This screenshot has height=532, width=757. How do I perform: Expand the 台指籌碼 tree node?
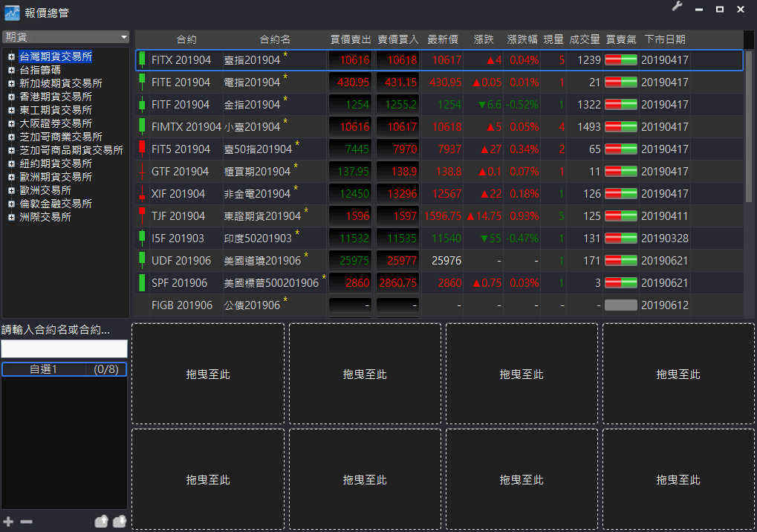point(11,70)
